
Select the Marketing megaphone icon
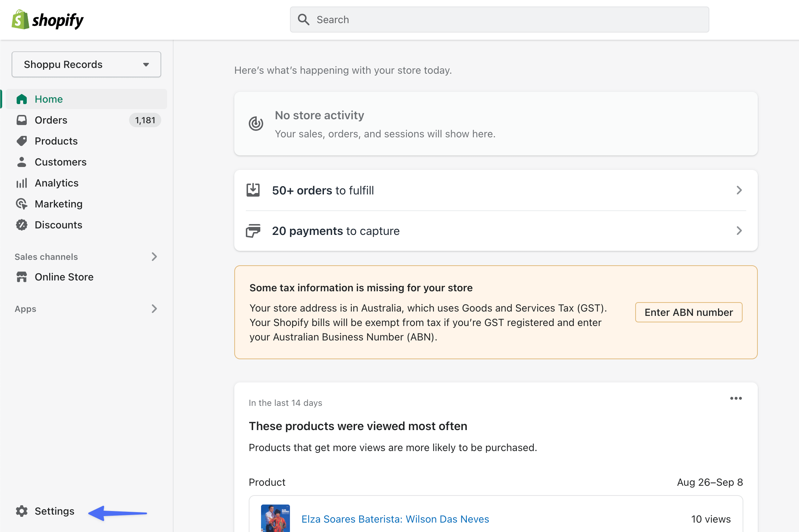(22, 203)
